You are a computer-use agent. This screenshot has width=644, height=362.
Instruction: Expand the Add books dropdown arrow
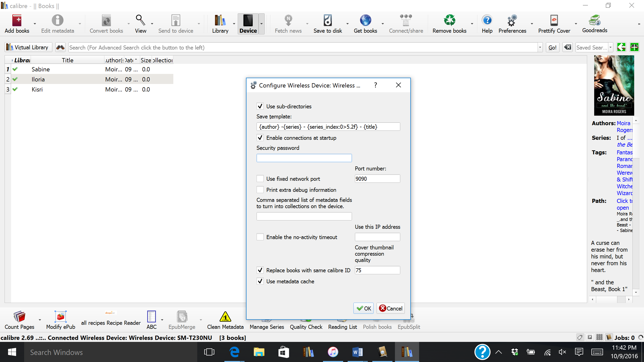[35, 24]
